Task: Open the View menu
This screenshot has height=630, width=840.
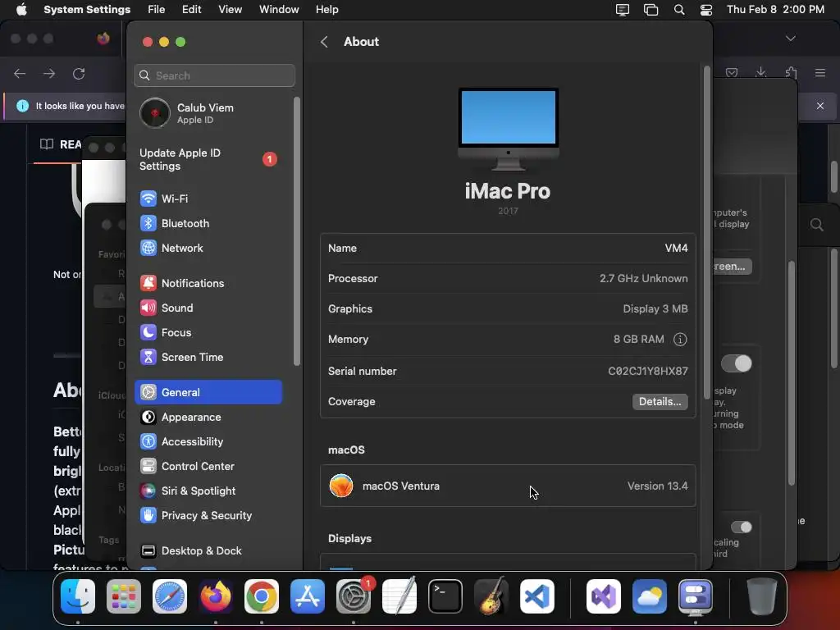Action: 230,10
